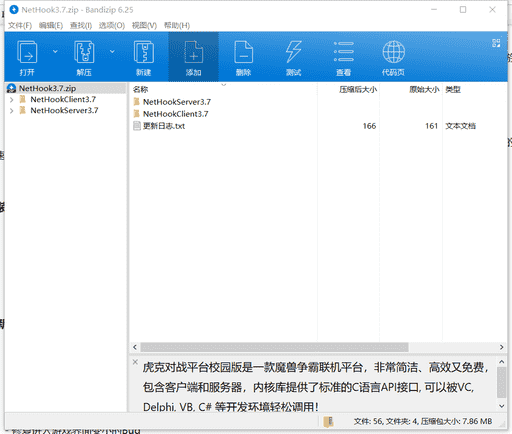This screenshot has height=434, width=512.
Task: Click the archive icon in status bar
Action: coord(328,422)
